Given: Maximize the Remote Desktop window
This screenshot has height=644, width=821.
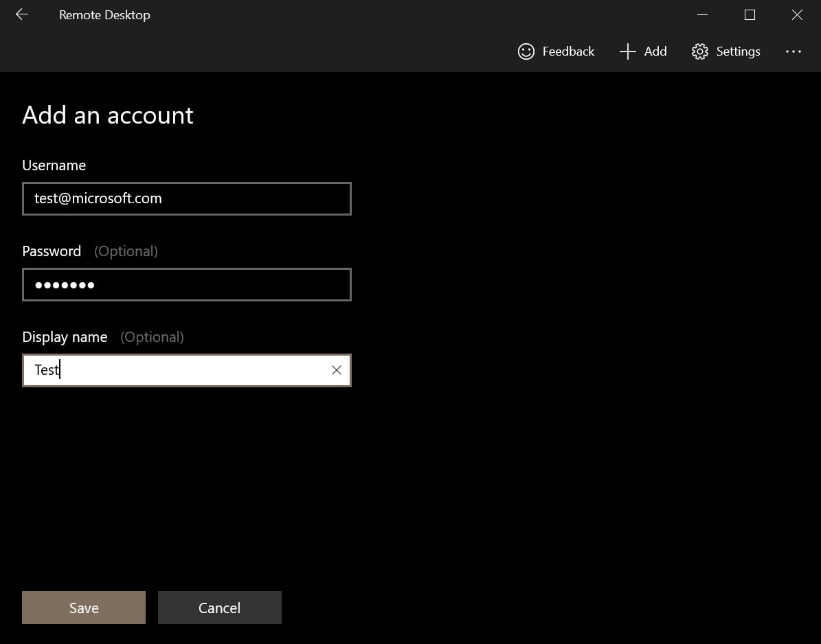Looking at the screenshot, I should (x=750, y=14).
